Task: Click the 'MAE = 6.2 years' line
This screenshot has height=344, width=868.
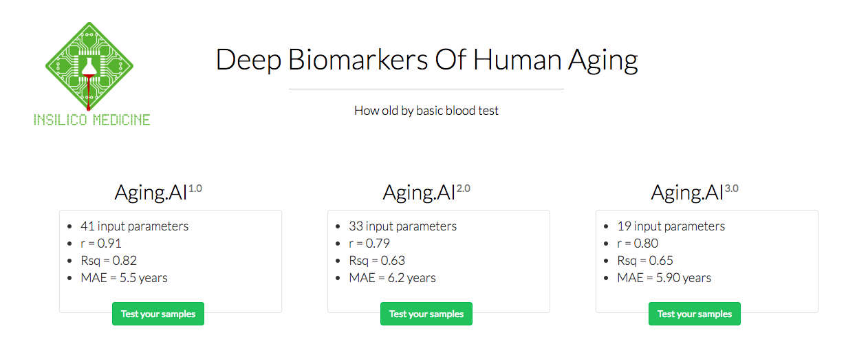Action: (x=392, y=278)
